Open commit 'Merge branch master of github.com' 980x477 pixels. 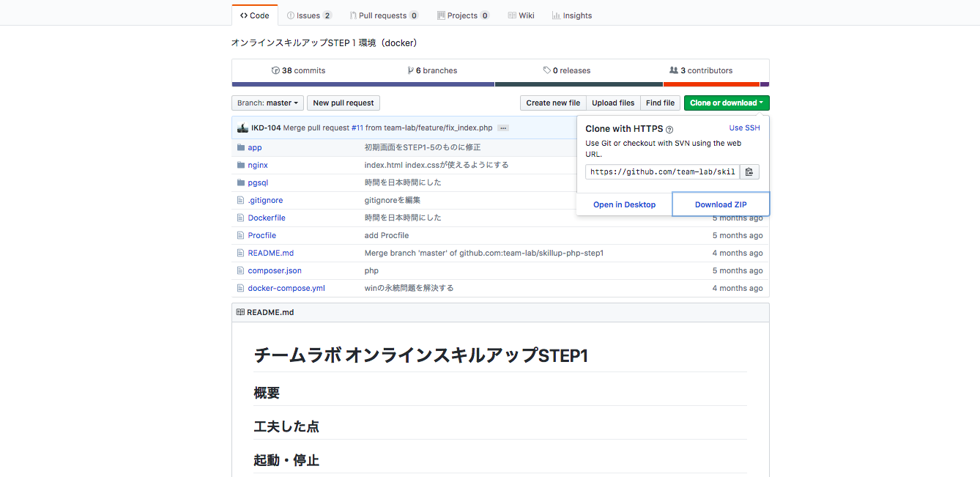pyautogui.click(x=484, y=253)
